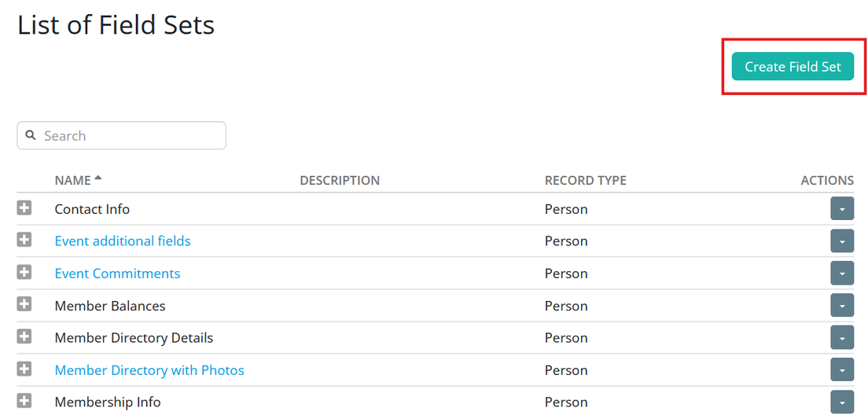The width and height of the screenshot is (868, 415).
Task: Expand the Contact Info row plus icon
Action: [24, 208]
